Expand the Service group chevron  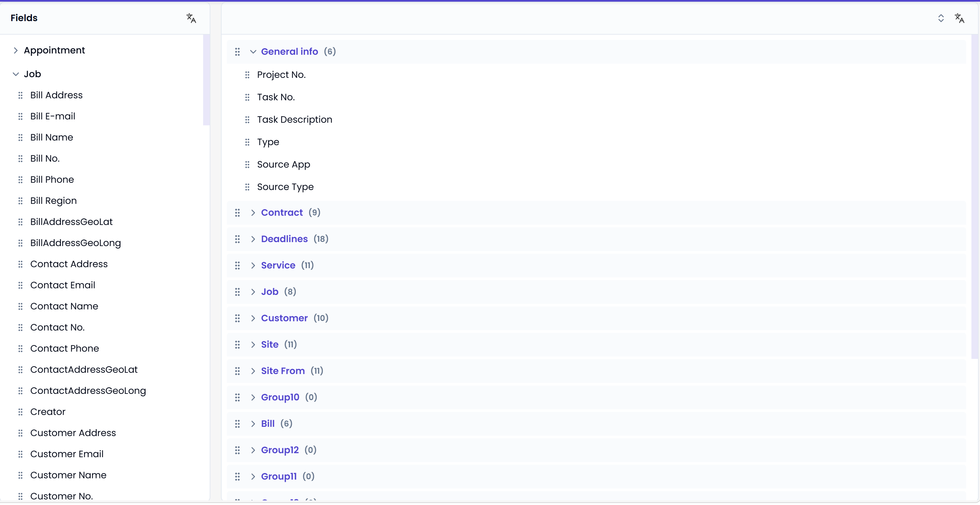point(253,266)
